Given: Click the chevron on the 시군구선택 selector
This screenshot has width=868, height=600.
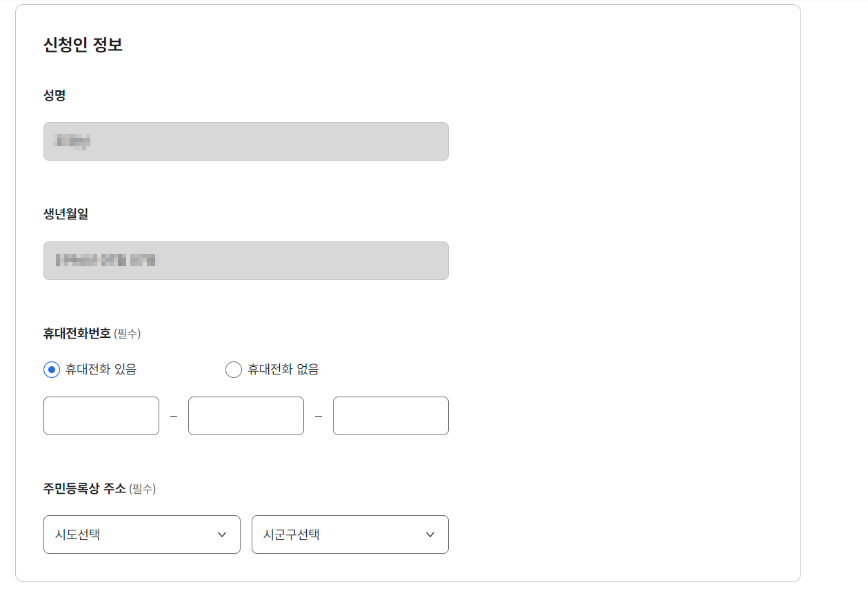Looking at the screenshot, I should pos(430,534).
